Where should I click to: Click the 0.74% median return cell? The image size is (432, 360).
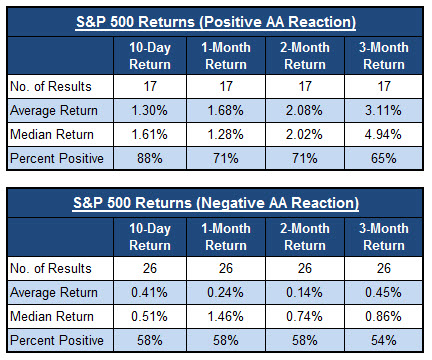point(305,316)
